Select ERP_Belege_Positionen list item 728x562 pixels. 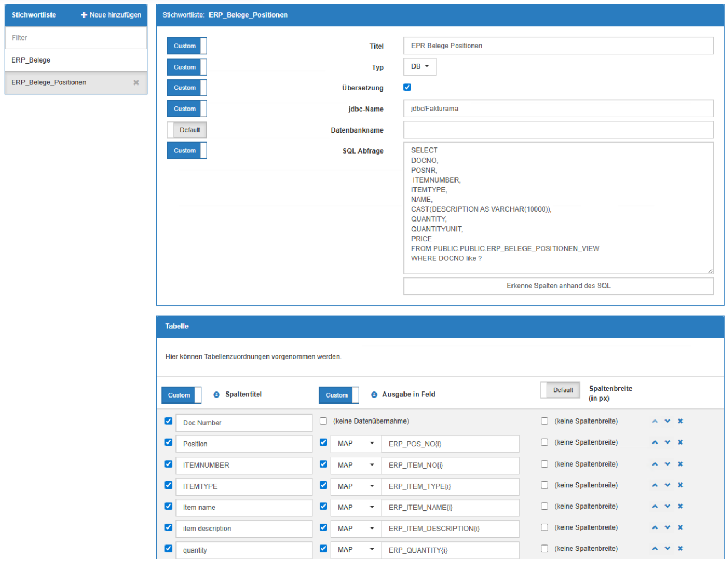click(x=76, y=82)
